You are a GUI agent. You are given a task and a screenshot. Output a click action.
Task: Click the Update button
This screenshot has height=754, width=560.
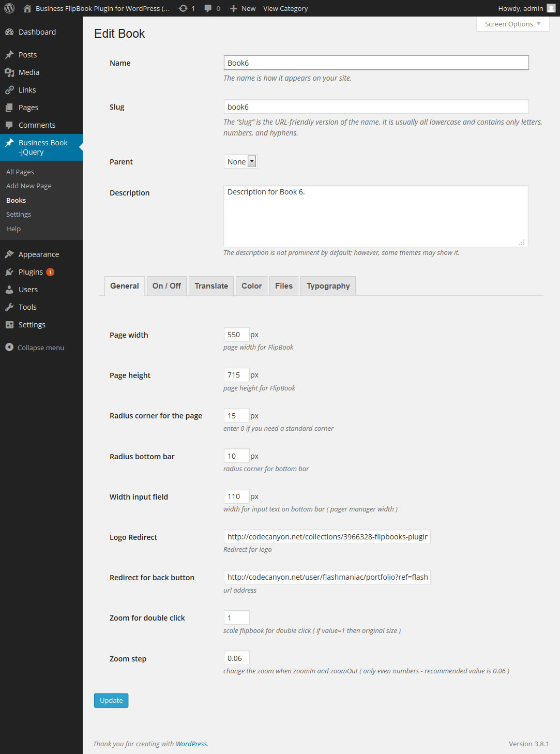coord(111,700)
